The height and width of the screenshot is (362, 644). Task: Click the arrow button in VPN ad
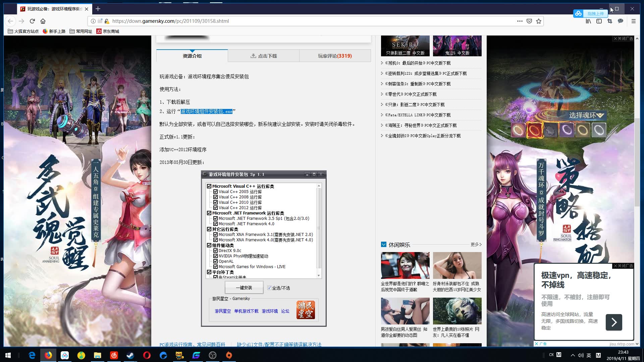614,322
